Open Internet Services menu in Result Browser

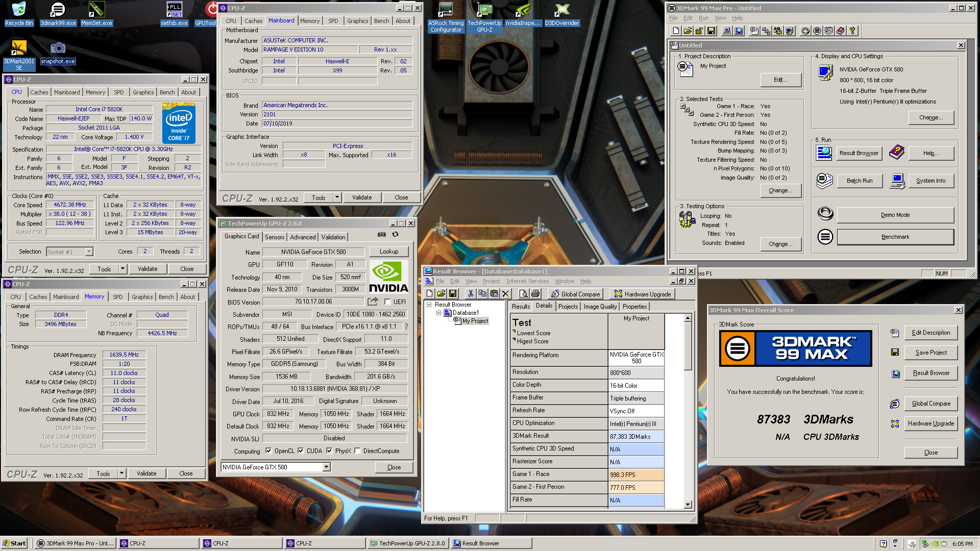[x=527, y=281]
